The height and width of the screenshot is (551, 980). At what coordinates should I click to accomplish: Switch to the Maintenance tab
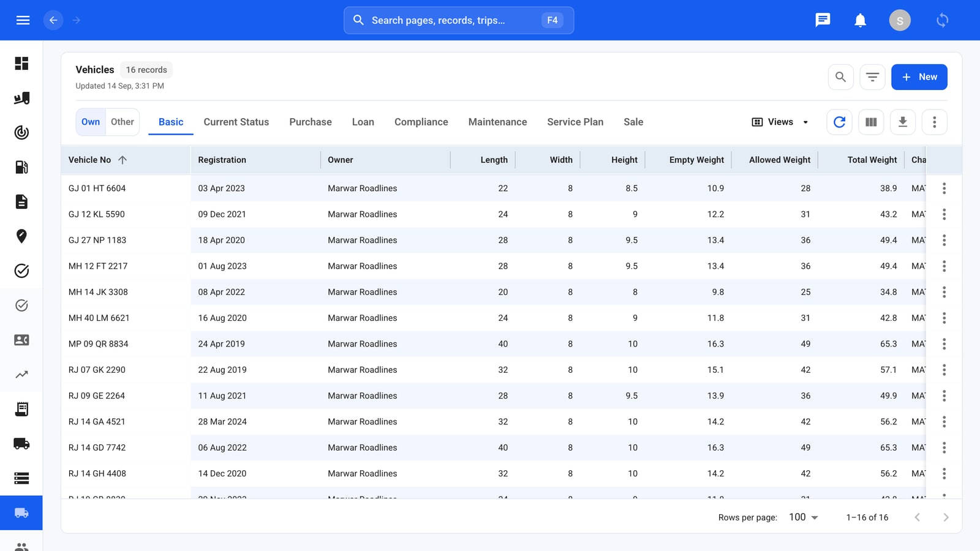[x=497, y=122]
